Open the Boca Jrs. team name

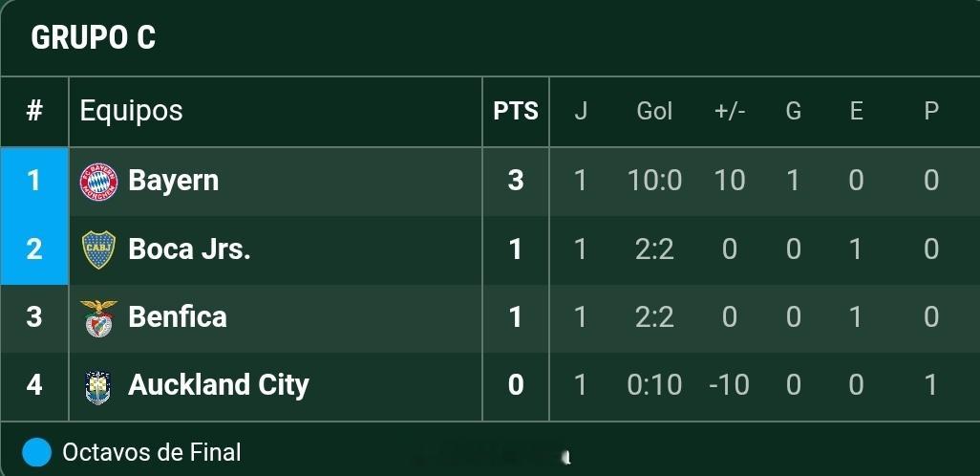(189, 249)
